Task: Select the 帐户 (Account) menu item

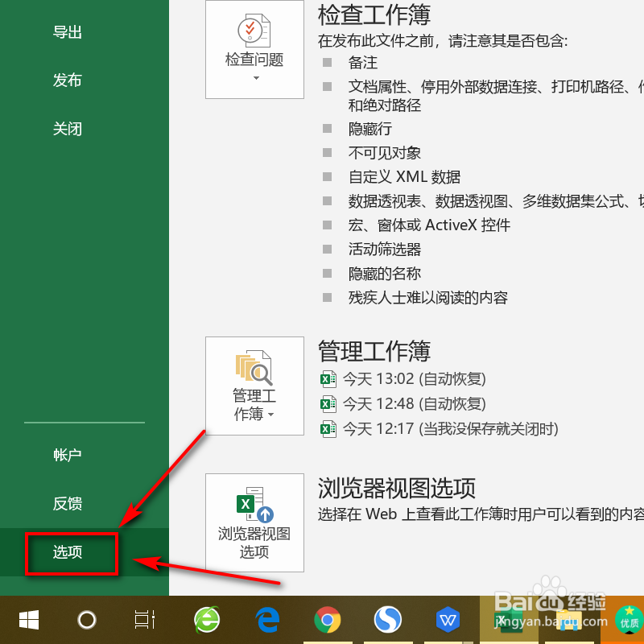Action: [67, 455]
